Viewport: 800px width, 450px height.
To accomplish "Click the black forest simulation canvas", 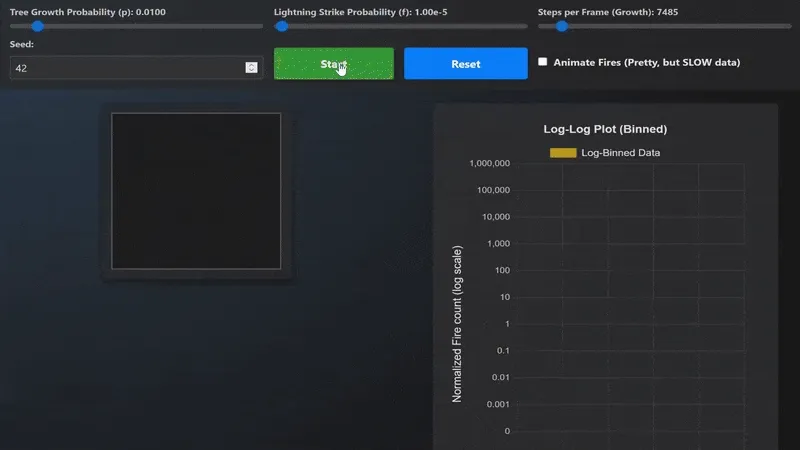I will pos(196,191).
